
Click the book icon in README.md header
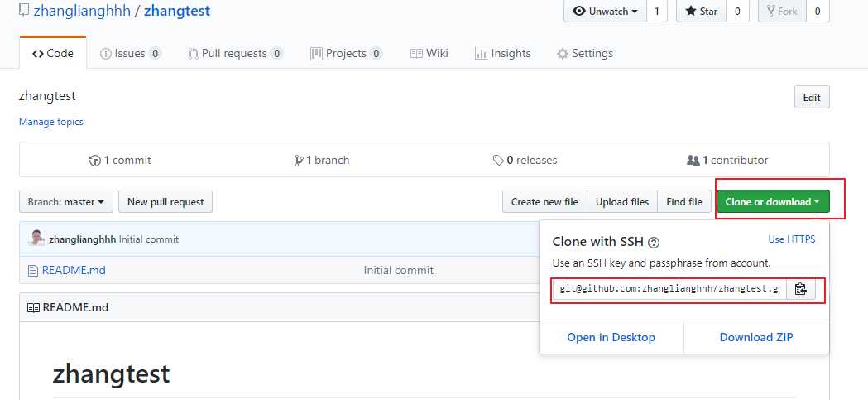(33, 307)
